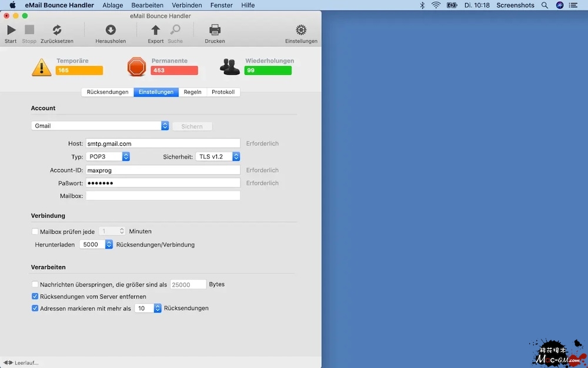Expand the POP3 type dropdown

pos(108,157)
